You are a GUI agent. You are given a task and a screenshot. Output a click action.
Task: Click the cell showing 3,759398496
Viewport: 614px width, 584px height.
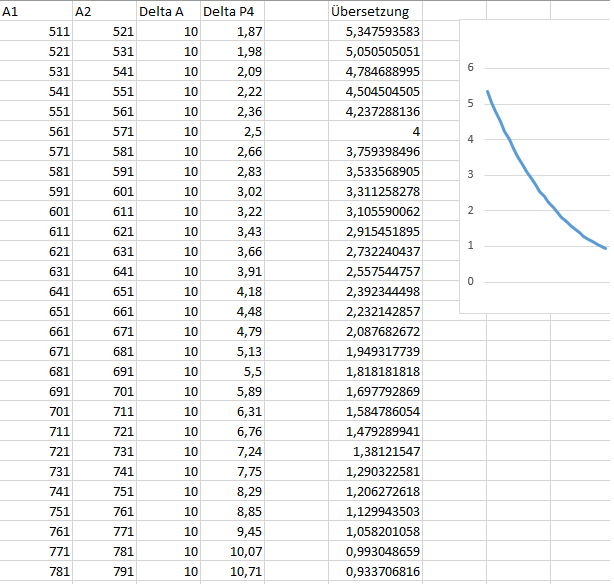click(x=376, y=151)
